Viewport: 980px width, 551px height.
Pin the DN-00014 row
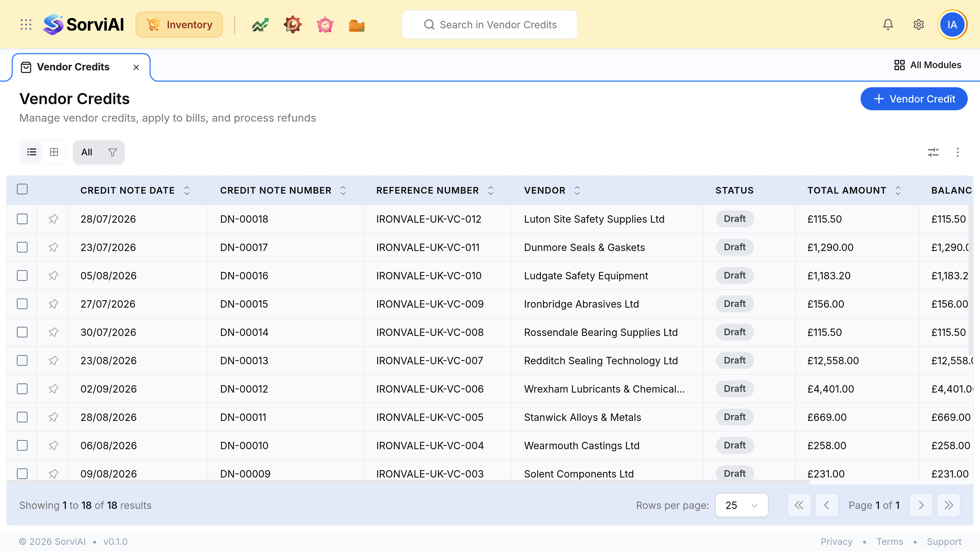click(x=53, y=332)
